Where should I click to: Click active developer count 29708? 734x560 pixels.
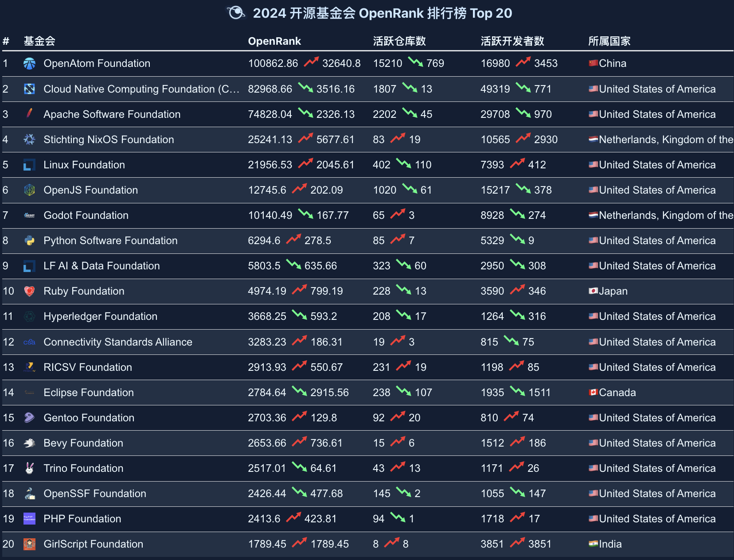(496, 114)
